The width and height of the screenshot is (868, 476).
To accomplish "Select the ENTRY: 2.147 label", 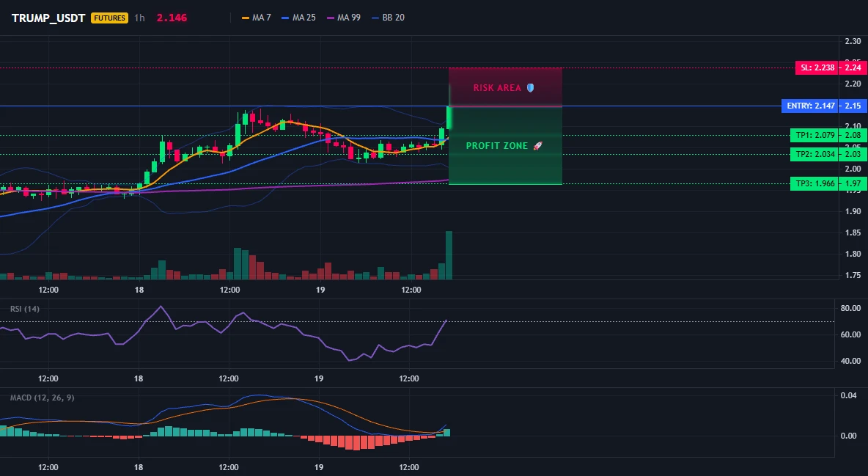I will click(810, 106).
